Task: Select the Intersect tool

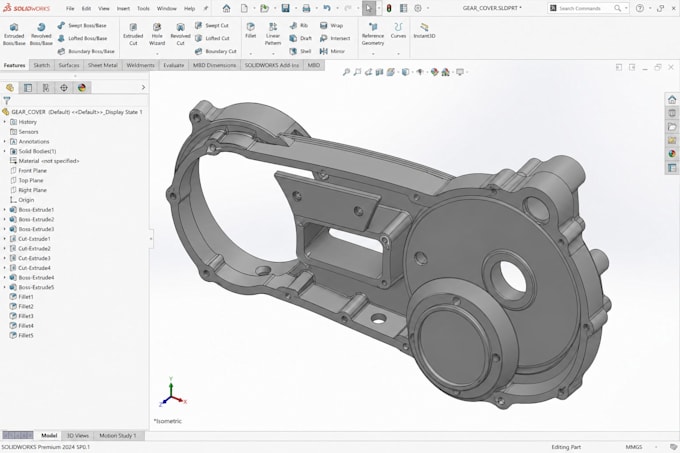Action: coord(335,38)
